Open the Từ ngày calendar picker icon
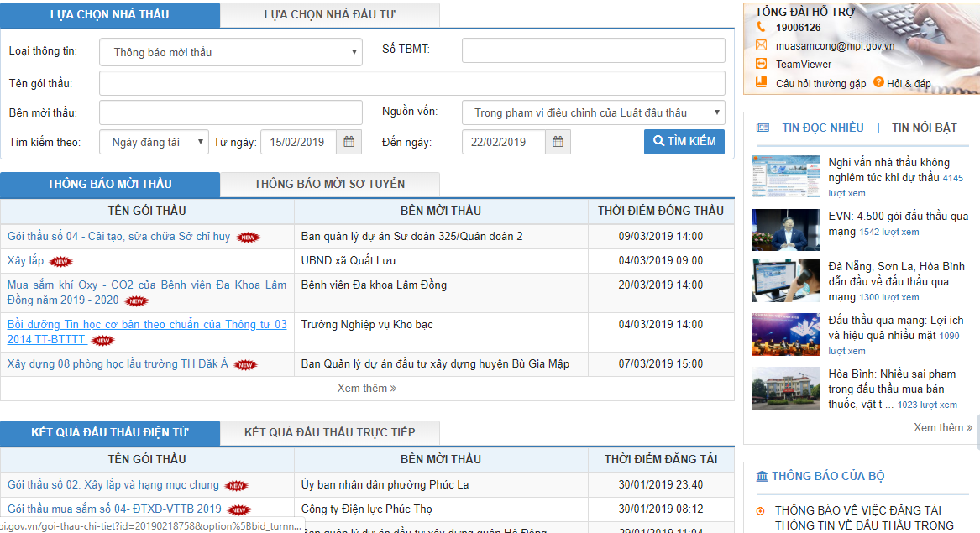This screenshot has height=533, width=980. pyautogui.click(x=349, y=142)
